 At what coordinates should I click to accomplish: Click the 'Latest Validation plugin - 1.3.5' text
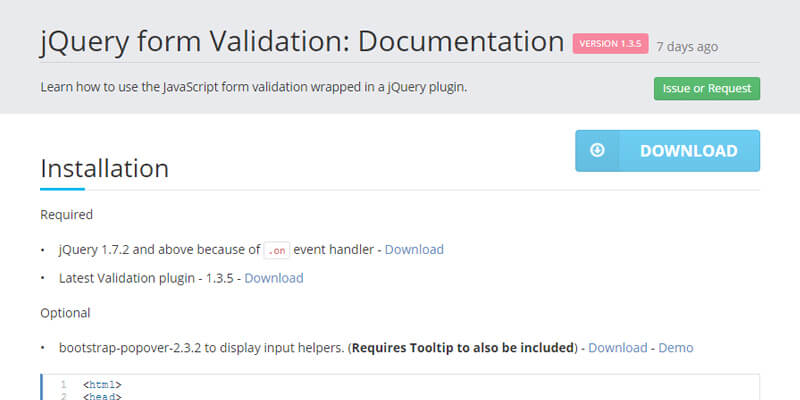pyautogui.click(x=145, y=278)
